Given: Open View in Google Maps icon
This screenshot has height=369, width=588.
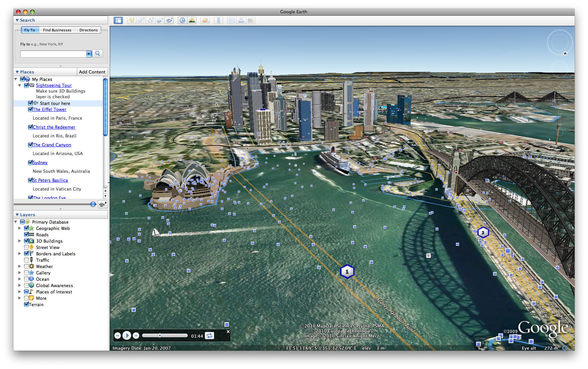Looking at the screenshot, I should (250, 20).
